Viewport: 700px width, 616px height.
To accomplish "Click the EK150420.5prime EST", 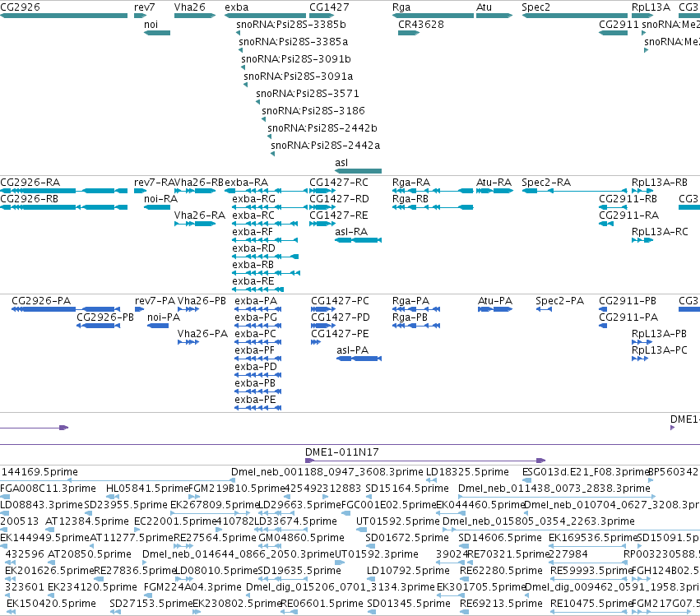I will [12, 612].
